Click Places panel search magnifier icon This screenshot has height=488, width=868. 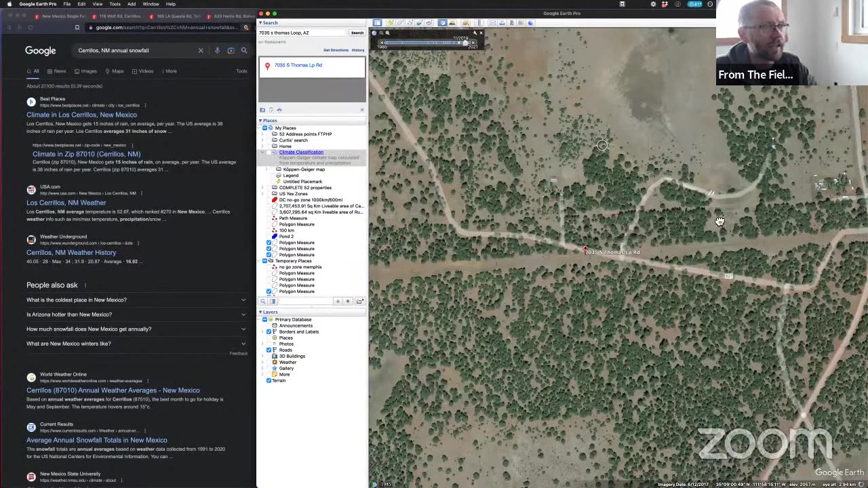coord(262,301)
